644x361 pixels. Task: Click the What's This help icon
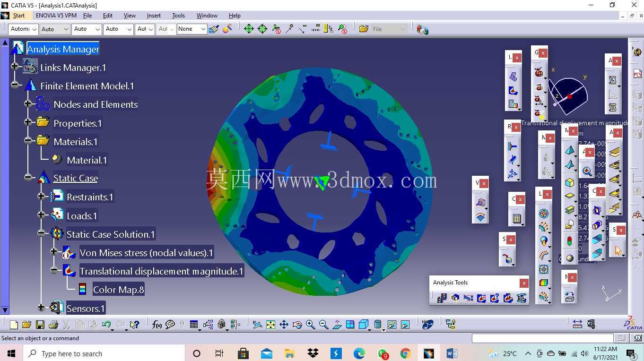pos(135,325)
